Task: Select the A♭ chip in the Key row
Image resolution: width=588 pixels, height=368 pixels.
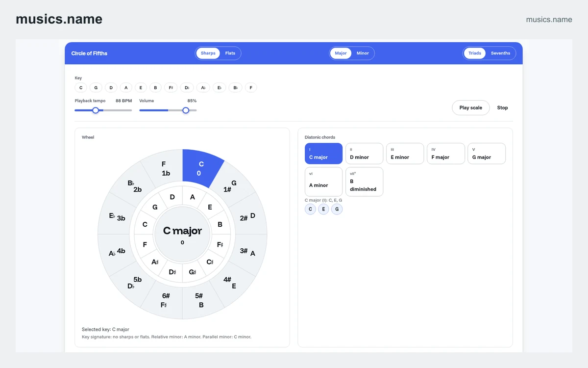Action: [x=203, y=88]
